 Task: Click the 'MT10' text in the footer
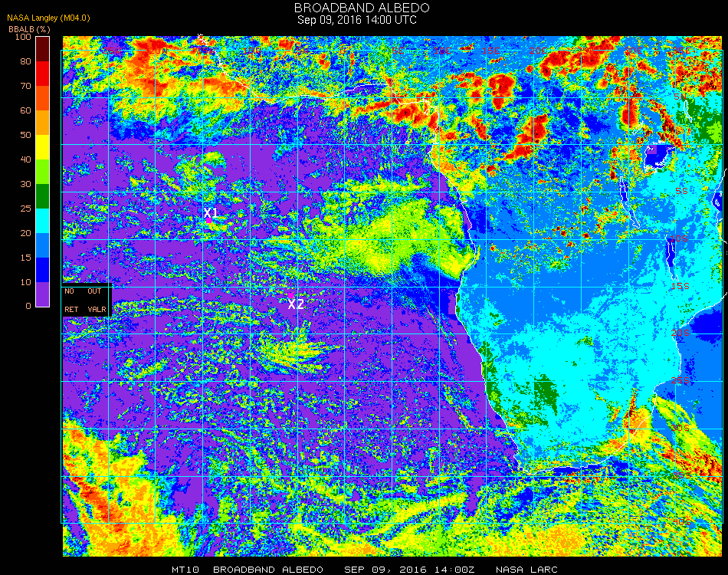(185, 570)
